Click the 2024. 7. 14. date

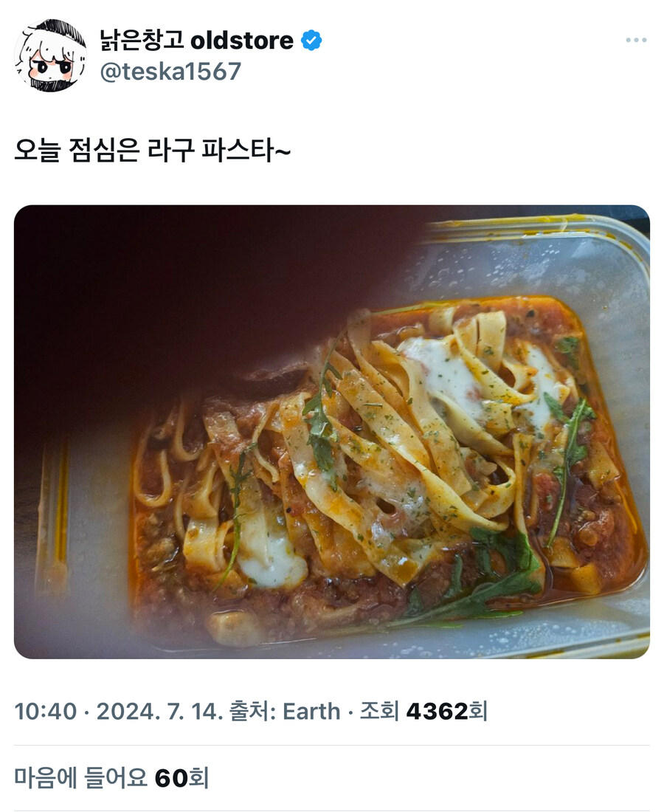(160, 712)
